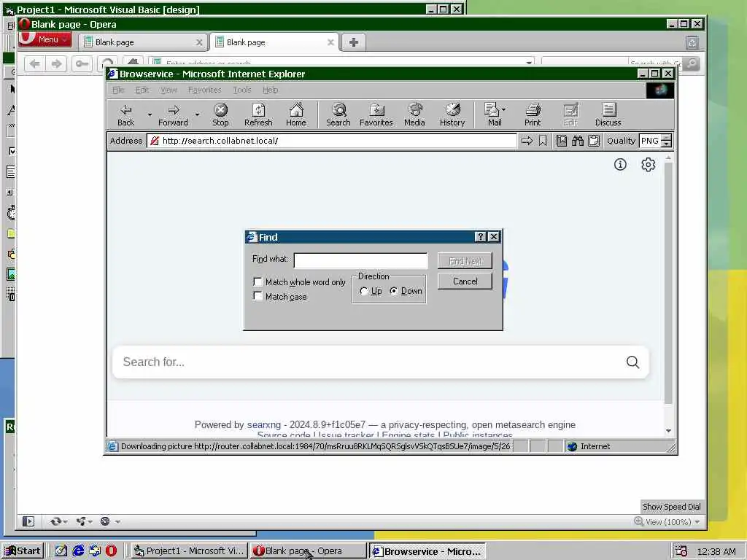Launch Opera from quick launch bar

(111, 551)
